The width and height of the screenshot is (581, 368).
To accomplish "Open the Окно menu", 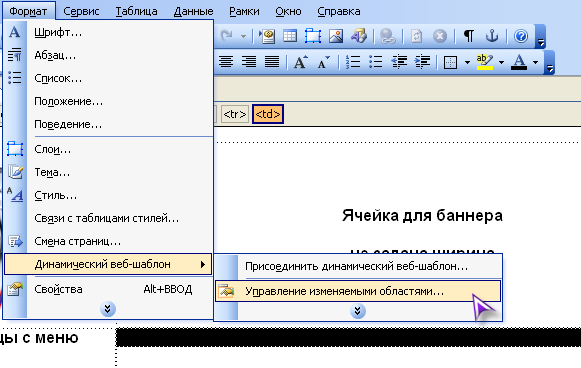I will tap(288, 11).
